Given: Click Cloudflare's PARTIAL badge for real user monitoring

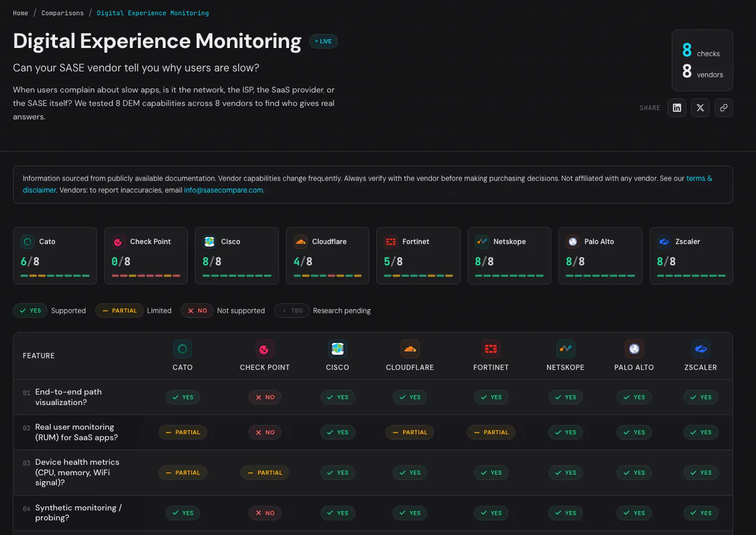Looking at the screenshot, I should pyautogui.click(x=410, y=432).
